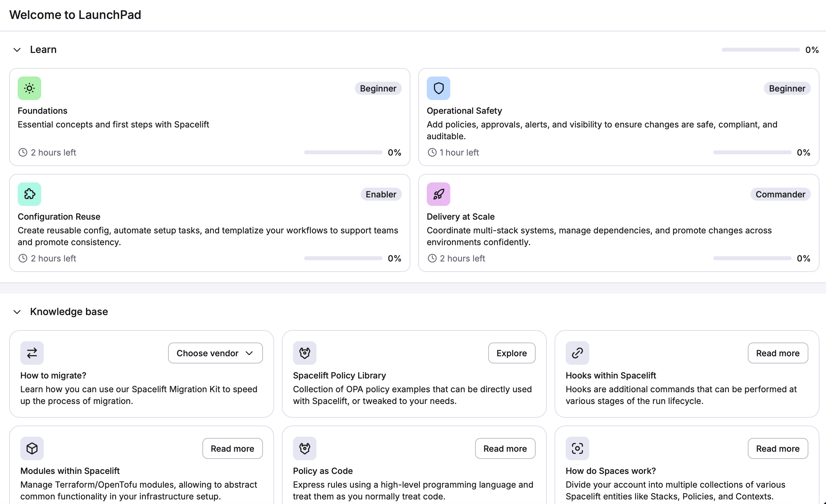Click the Configuration Reuse puzzle icon
This screenshot has width=826, height=504.
pyautogui.click(x=29, y=194)
